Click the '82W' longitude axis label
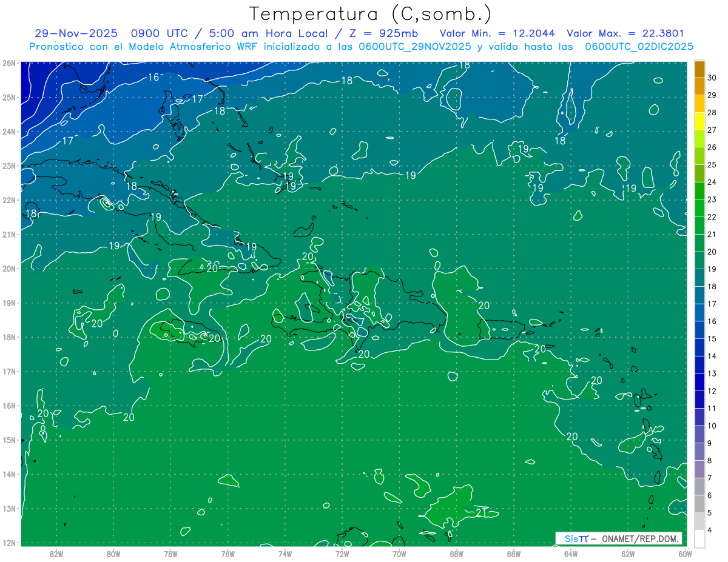728x562 pixels. pos(56,554)
